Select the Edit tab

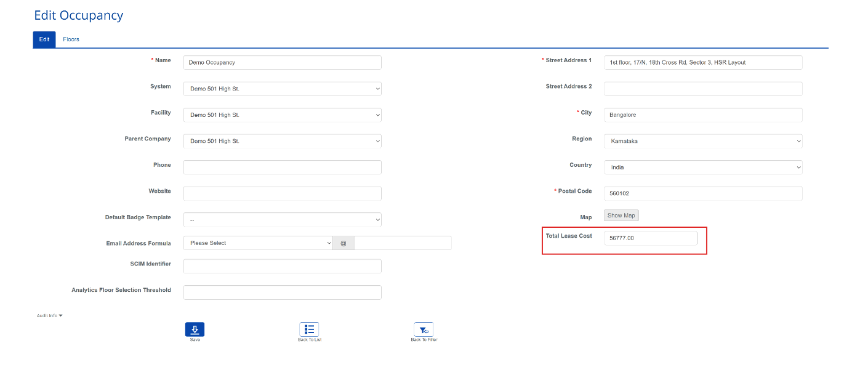(44, 39)
